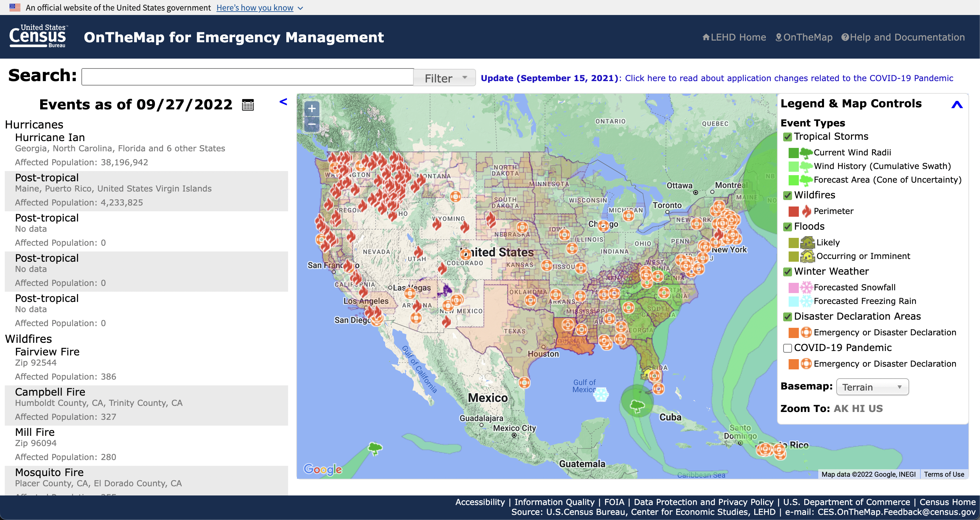This screenshot has width=980, height=520.
Task: Open the Basemap Terrain dropdown
Action: [873, 387]
